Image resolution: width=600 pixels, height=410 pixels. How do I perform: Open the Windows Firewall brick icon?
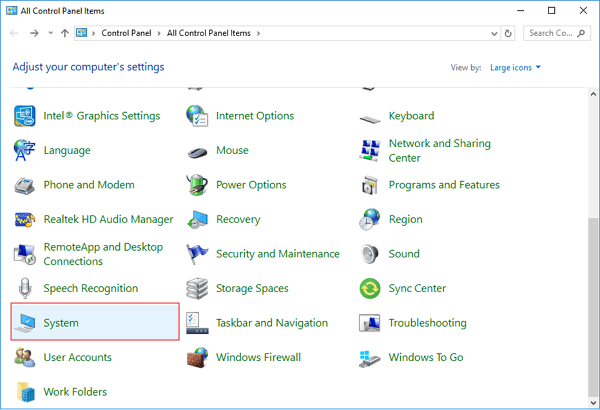point(197,358)
